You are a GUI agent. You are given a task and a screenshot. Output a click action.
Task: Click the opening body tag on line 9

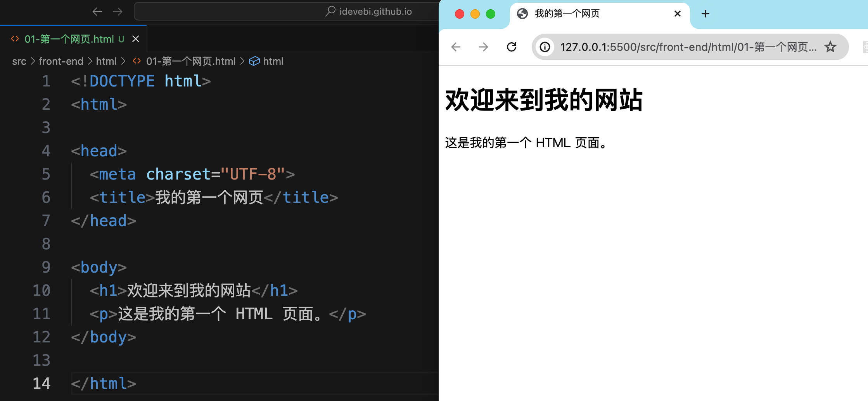(99, 267)
